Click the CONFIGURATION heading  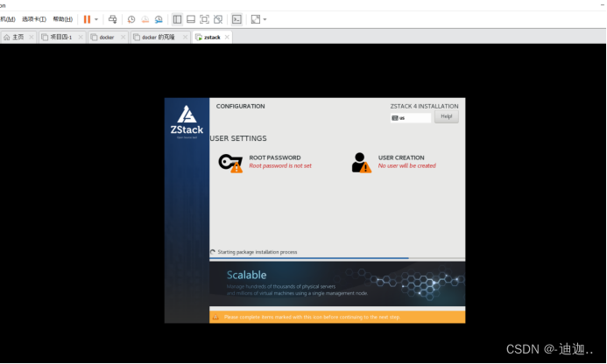coord(240,106)
